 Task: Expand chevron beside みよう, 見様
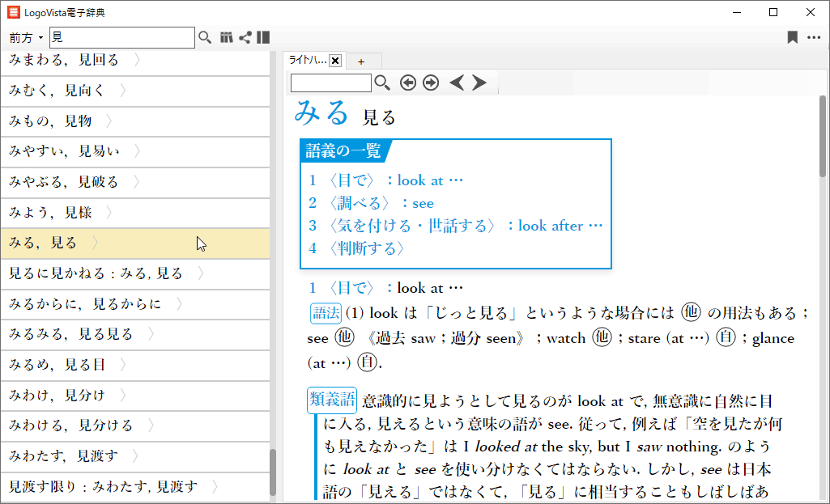pos(109,213)
